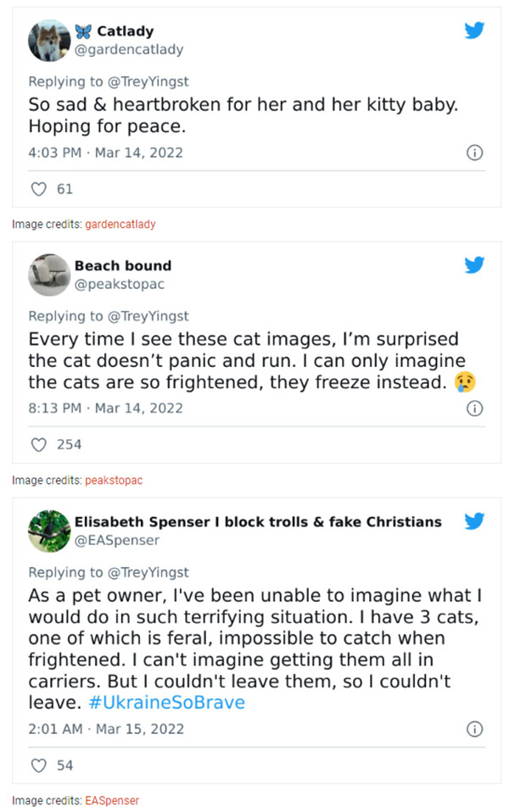Like the Beach bound tweet with 254 likes
509x812 pixels.
point(37,444)
